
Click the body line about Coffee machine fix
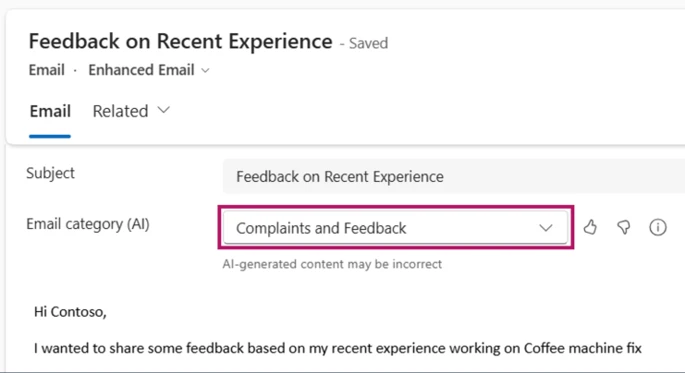(338, 348)
